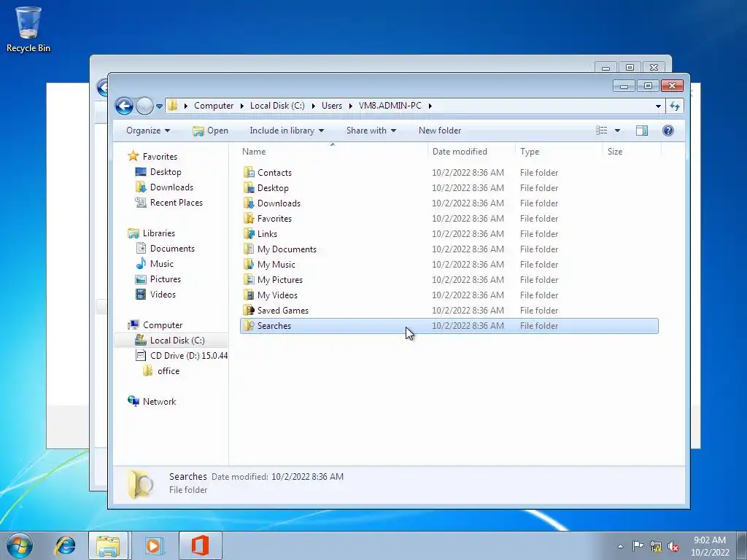
Task: Refresh the folder with the refresh icon
Action: 675,106
